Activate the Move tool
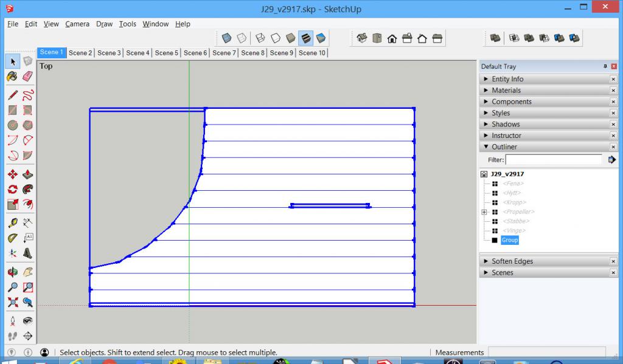Screen dimensions: 623x364 click(12, 174)
